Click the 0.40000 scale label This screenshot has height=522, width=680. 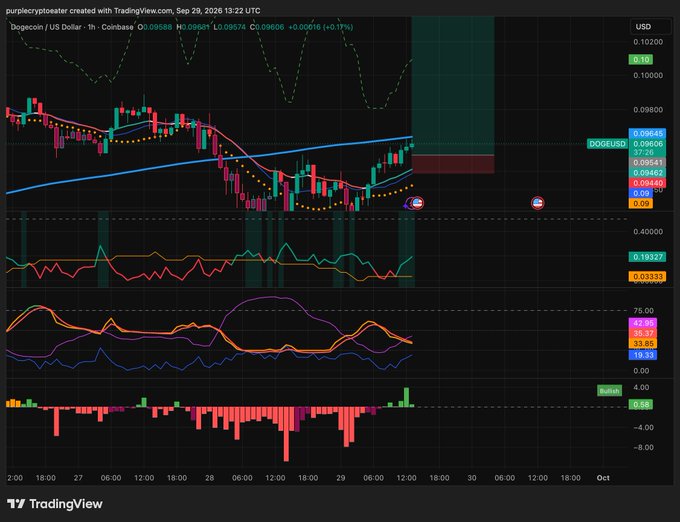point(648,232)
